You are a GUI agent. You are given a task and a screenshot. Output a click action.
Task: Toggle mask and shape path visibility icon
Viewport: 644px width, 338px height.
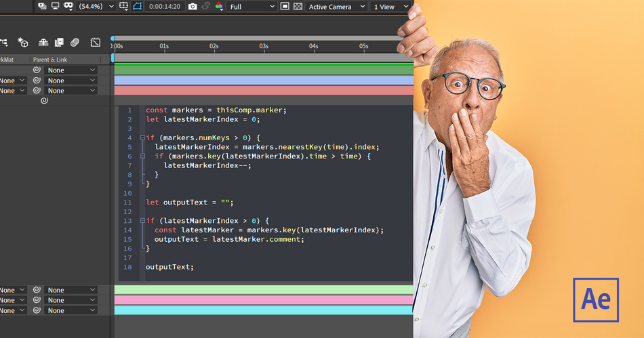137,7
